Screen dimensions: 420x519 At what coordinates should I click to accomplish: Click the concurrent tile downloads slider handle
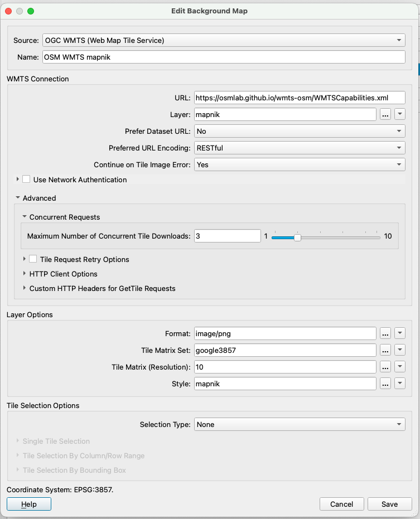pos(297,237)
